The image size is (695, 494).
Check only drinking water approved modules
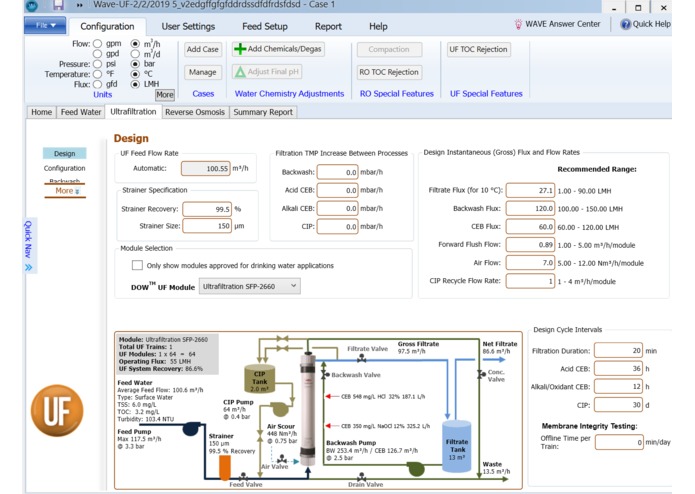[137, 265]
